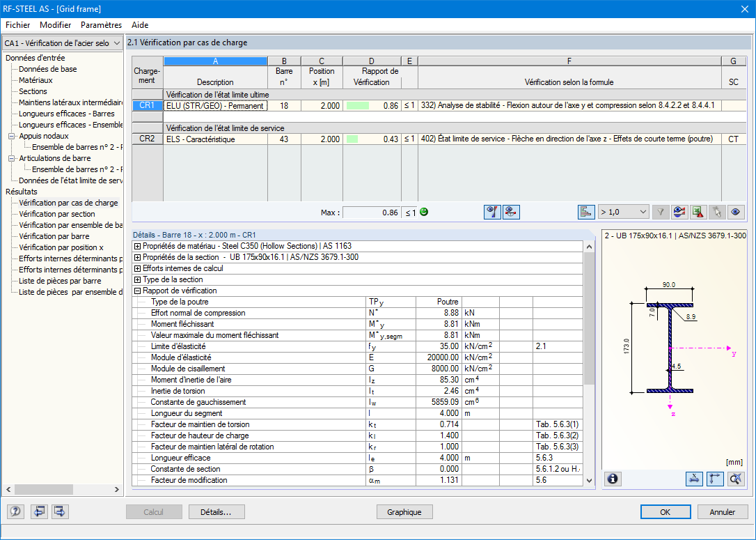
Task: Click the green 0.86 ratio bar
Action: coord(358,106)
